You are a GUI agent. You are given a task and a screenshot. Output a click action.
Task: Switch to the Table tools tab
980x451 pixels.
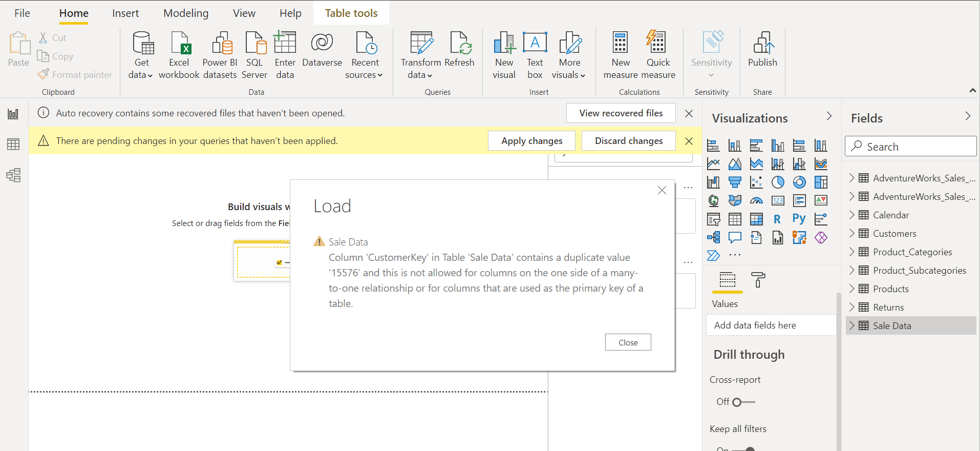(x=351, y=13)
